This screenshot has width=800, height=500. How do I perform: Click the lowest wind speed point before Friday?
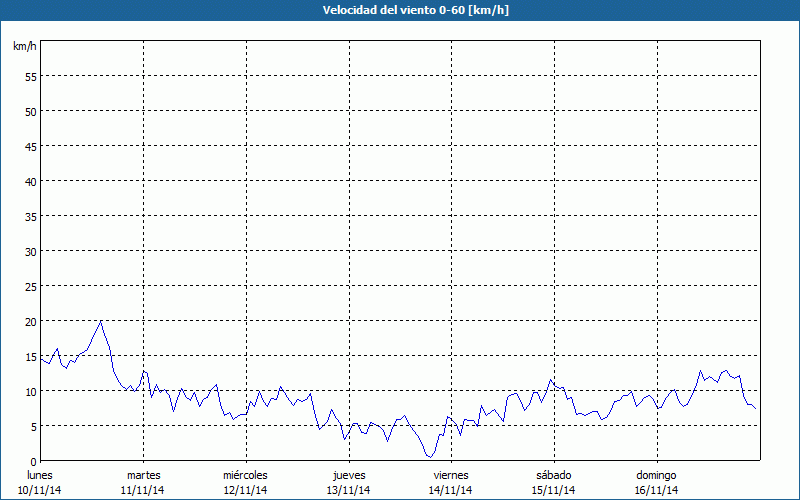(x=430, y=457)
